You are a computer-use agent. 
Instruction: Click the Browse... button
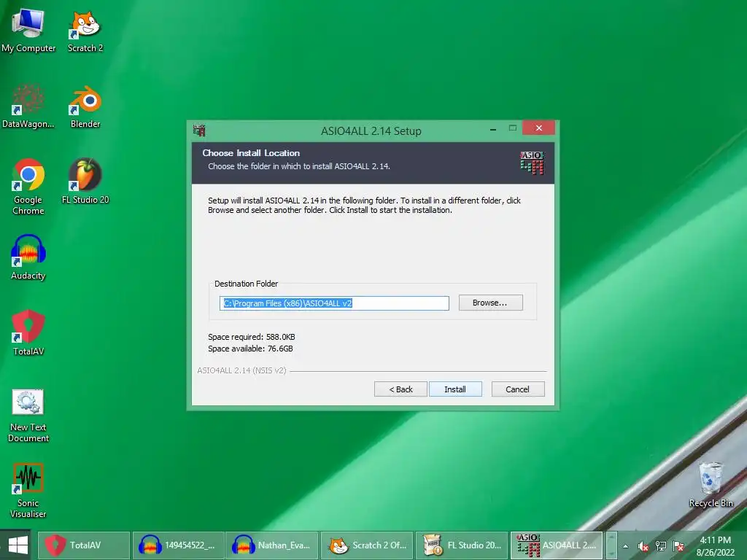[490, 303]
